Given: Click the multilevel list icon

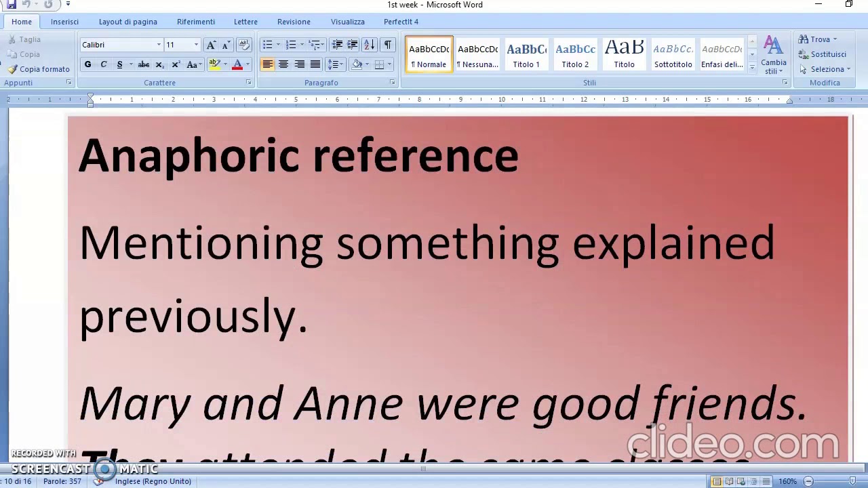Looking at the screenshot, I should coord(314,45).
